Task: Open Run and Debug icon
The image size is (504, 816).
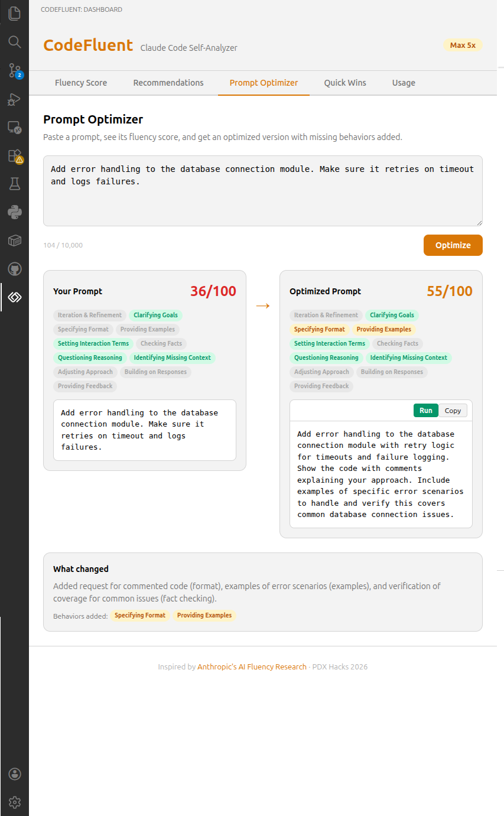Action: [14, 99]
